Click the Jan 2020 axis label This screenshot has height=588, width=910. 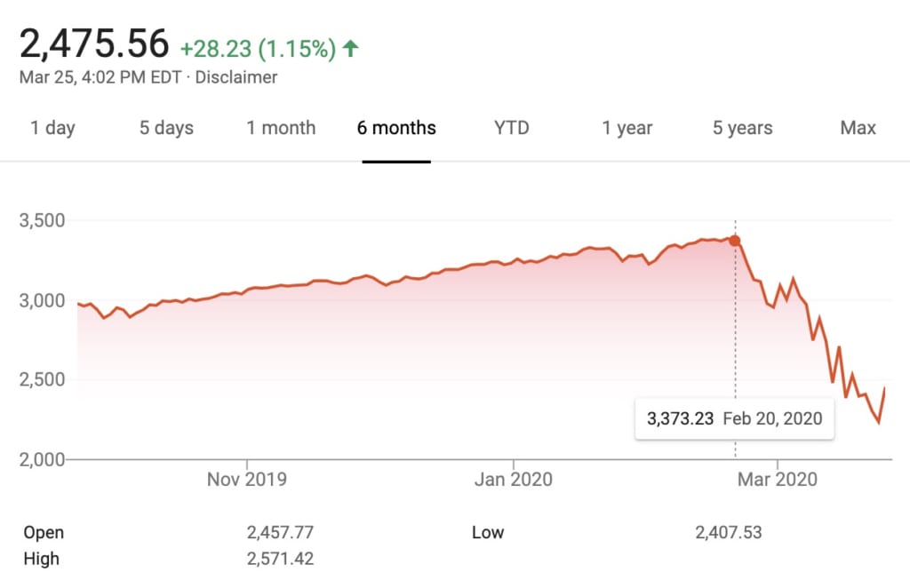coord(513,480)
